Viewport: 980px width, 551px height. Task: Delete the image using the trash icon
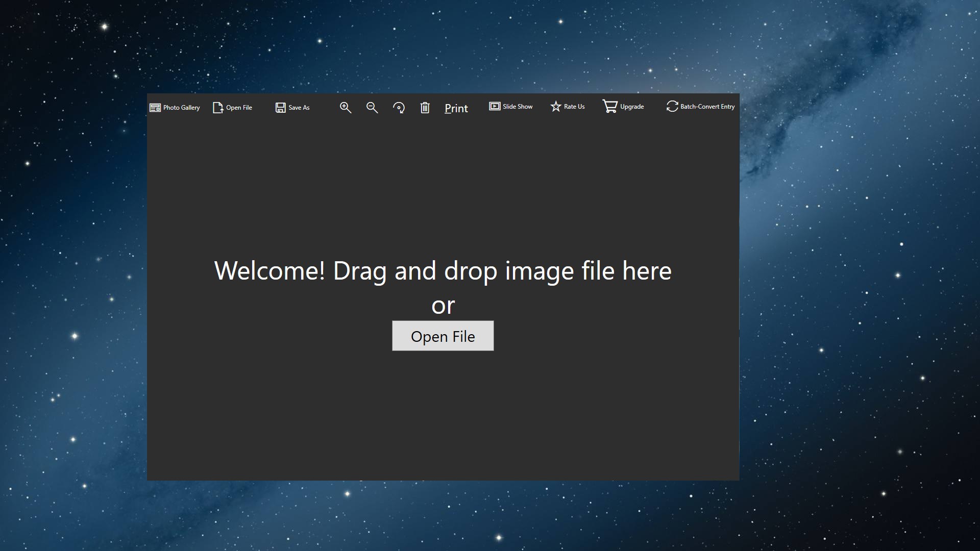[425, 107]
